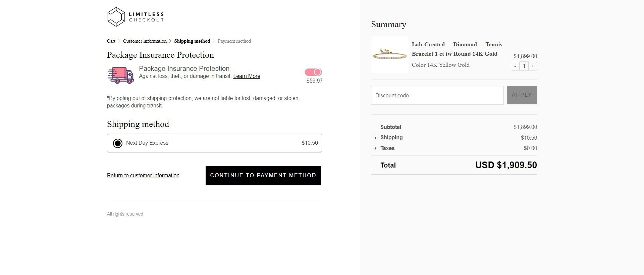
Task: Expand the Taxes breakdown arrow
Action: (375, 148)
